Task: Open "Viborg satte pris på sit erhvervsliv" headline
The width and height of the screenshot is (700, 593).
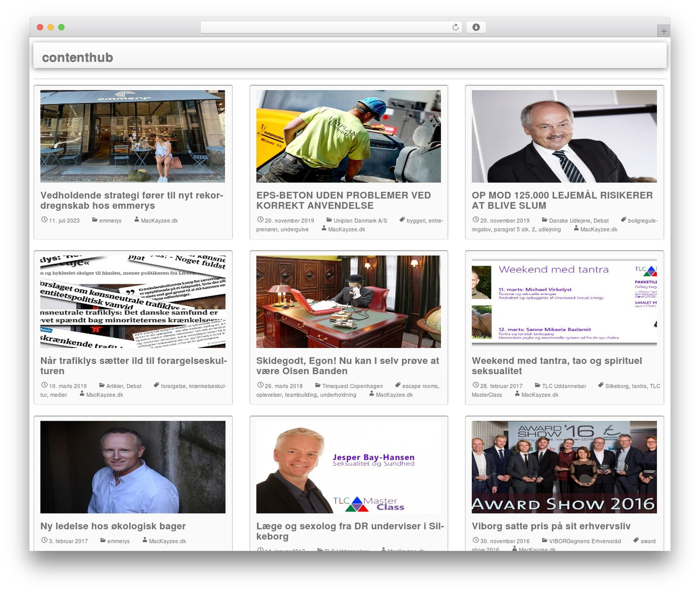Action: click(x=551, y=526)
